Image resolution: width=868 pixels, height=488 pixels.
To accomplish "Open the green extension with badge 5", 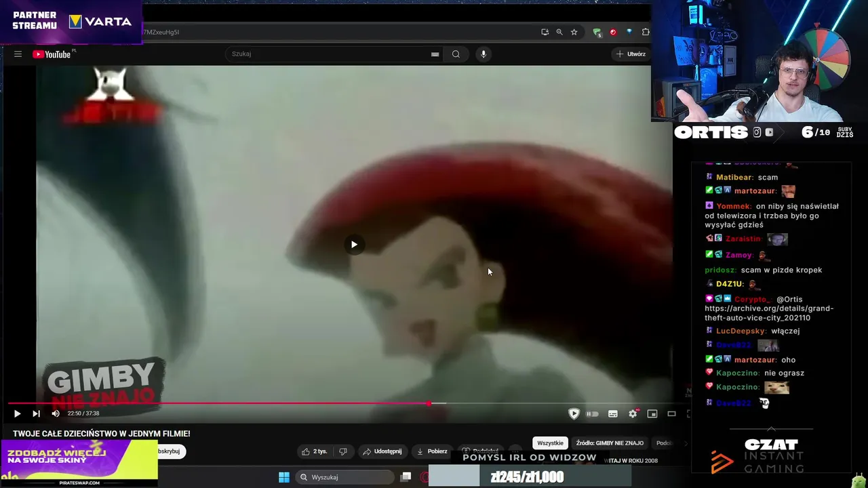I will (597, 32).
